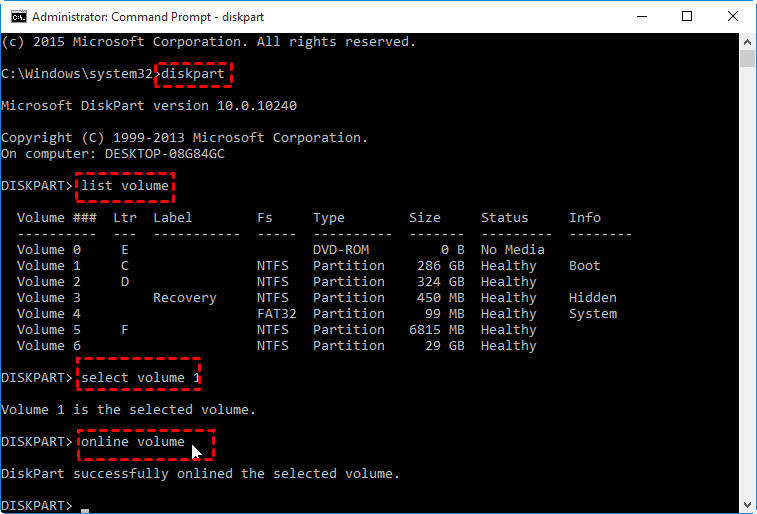Click the 'Size' column header
Image resolution: width=757 pixels, height=514 pixels.
point(425,218)
